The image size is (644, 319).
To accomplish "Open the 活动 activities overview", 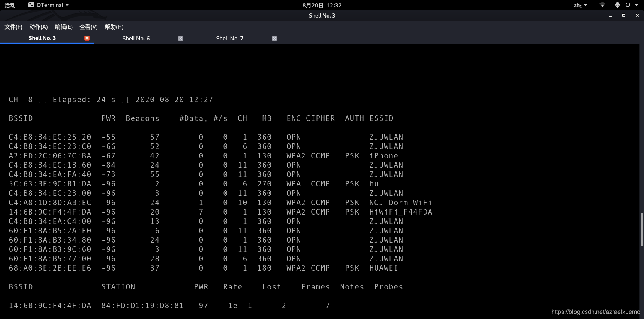I will 10,5.
